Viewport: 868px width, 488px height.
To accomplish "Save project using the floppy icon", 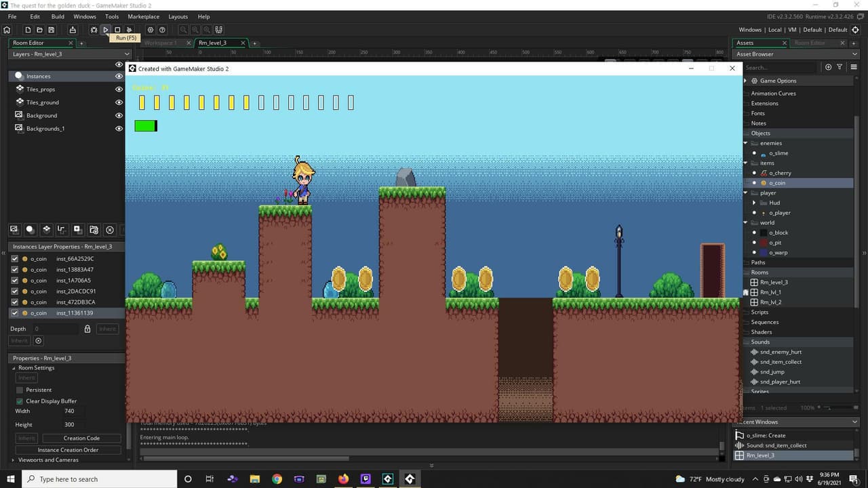I will pyautogui.click(x=52, y=30).
